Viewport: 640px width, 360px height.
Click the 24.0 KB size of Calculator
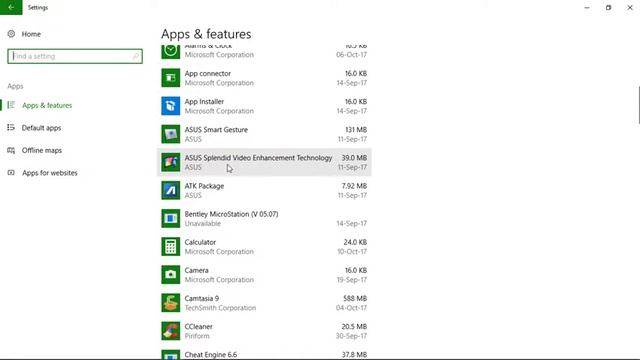(355, 242)
